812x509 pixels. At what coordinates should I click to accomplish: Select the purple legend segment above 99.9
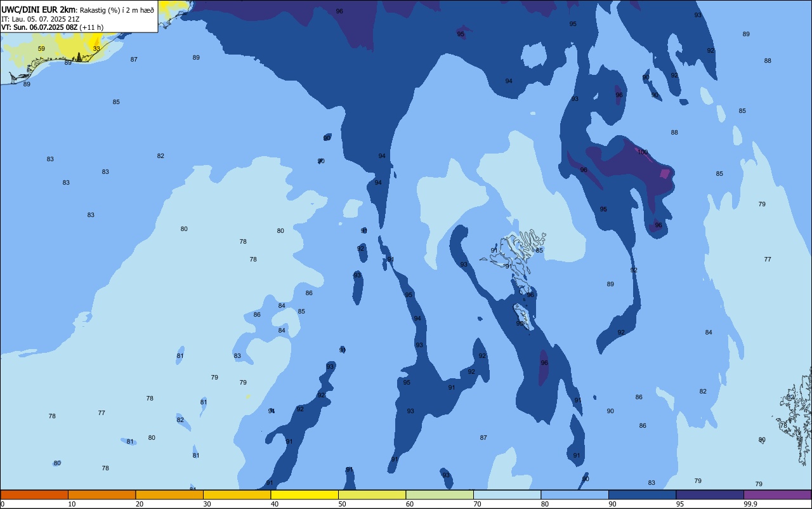click(x=777, y=494)
